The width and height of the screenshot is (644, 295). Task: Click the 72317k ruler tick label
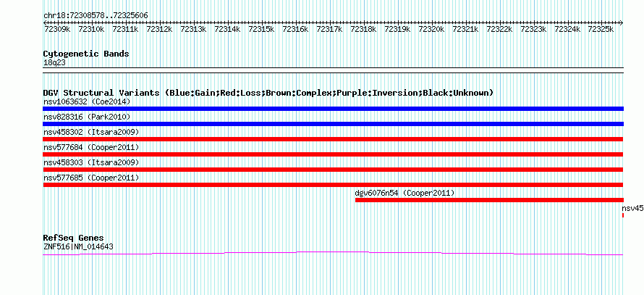[330, 30]
